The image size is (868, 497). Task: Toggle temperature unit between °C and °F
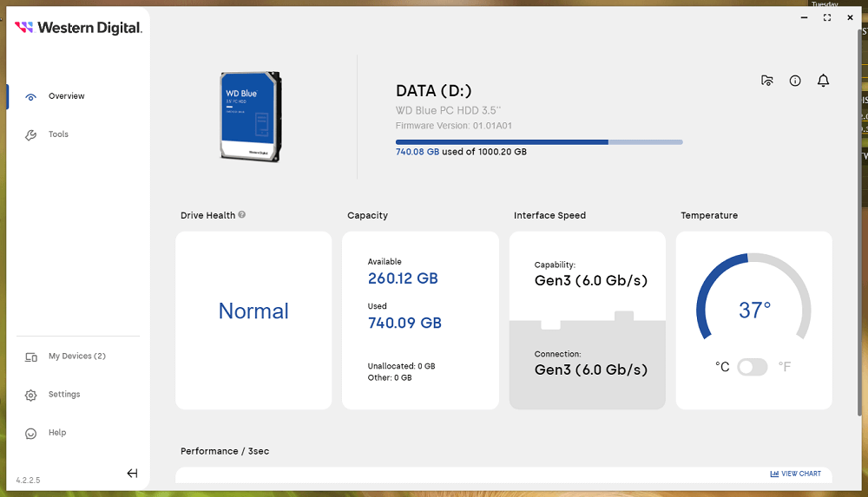click(x=753, y=366)
